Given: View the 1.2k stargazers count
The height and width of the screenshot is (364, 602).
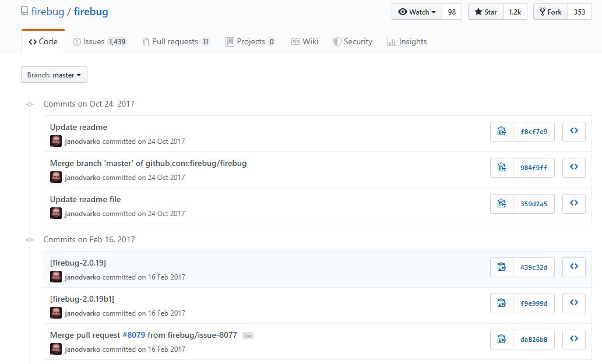Looking at the screenshot, I should [515, 12].
